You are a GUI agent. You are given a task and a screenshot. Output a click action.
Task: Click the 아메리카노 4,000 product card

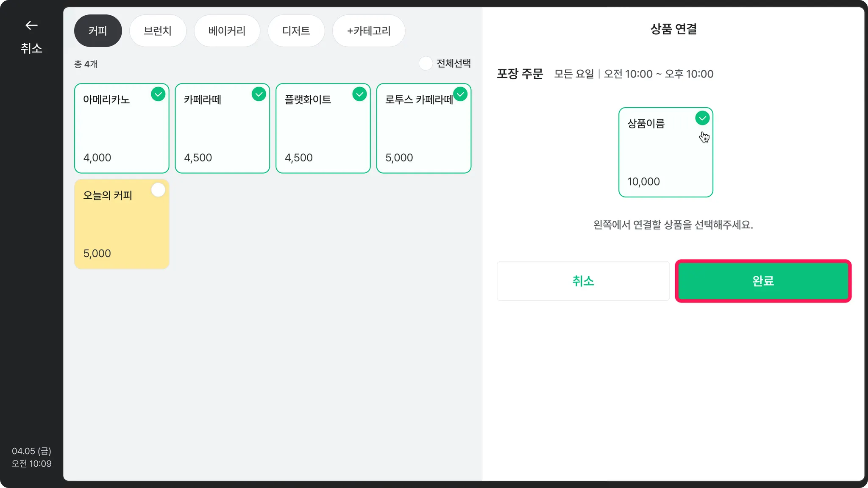(122, 131)
